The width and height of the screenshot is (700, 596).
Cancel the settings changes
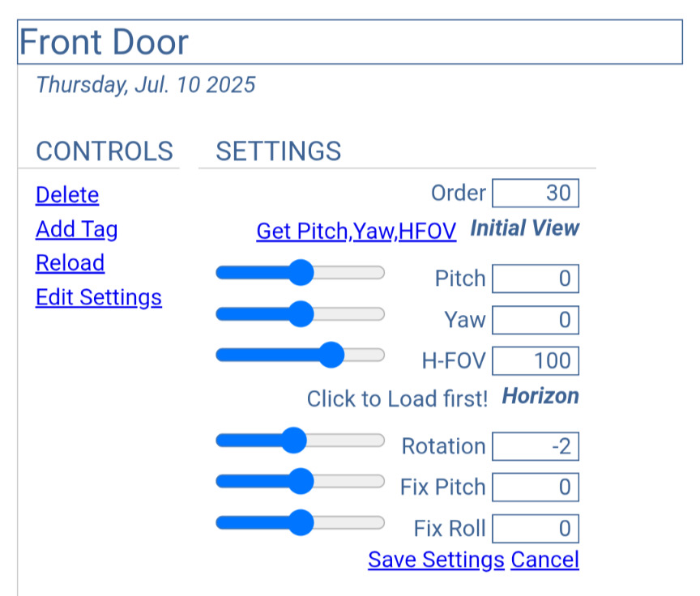click(x=544, y=560)
